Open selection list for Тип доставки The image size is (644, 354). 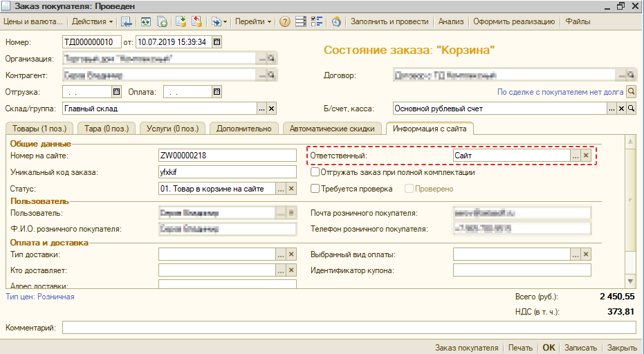pyautogui.click(x=281, y=254)
